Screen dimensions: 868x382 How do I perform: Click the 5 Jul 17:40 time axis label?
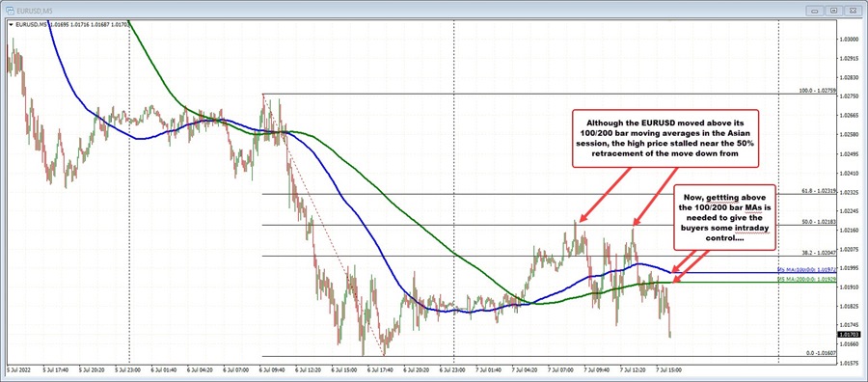[x=57, y=368]
